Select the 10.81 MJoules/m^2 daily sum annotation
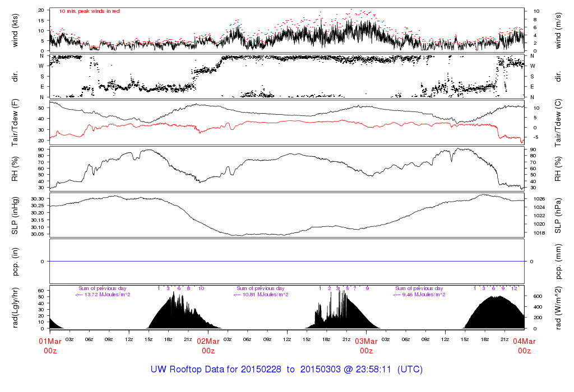This screenshot has width=574, height=392. click(261, 294)
